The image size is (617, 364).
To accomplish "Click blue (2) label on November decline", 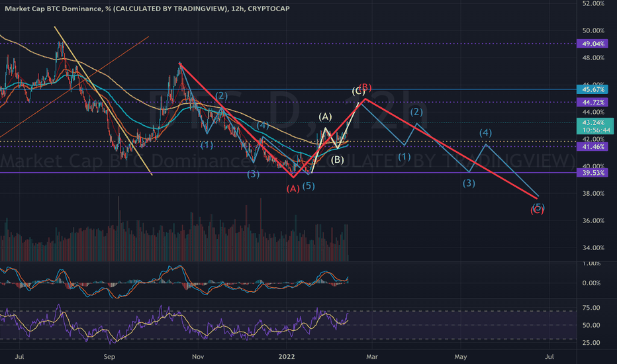I will coord(221,95).
